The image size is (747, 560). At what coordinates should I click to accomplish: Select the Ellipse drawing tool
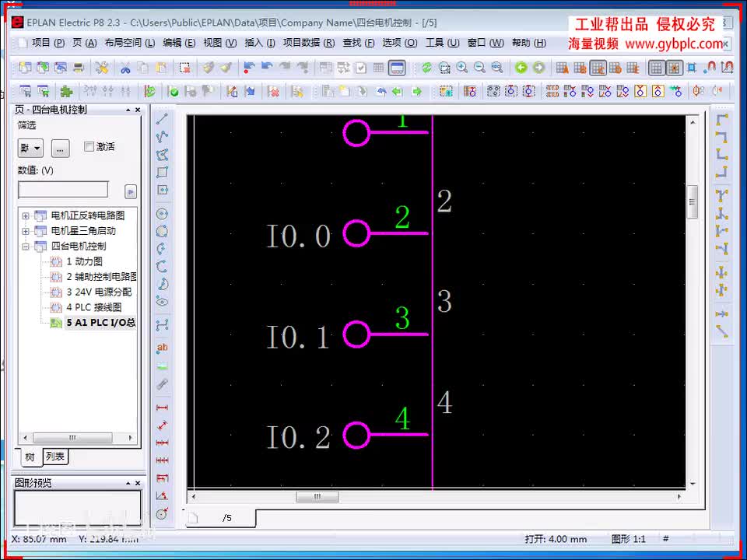[162, 302]
